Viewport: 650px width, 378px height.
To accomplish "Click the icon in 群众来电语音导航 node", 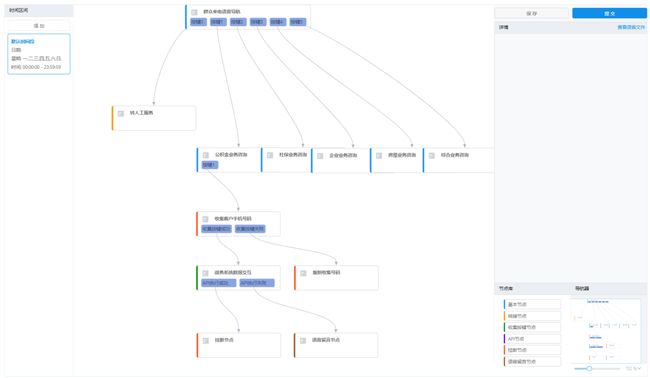I will 194,12.
